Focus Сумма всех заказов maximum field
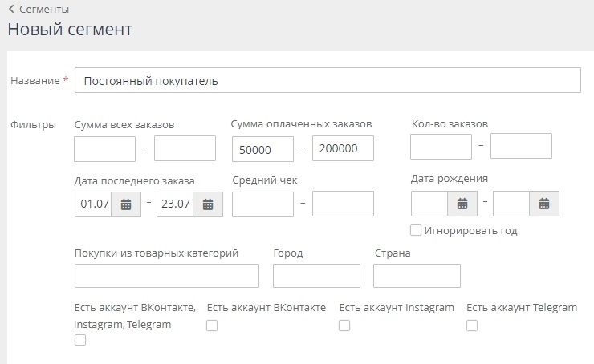 (x=185, y=149)
